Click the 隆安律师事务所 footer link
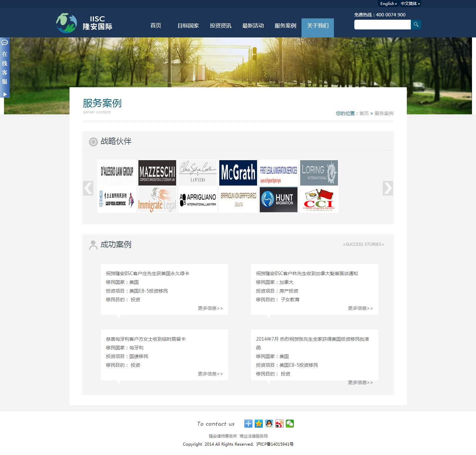 tap(223, 436)
